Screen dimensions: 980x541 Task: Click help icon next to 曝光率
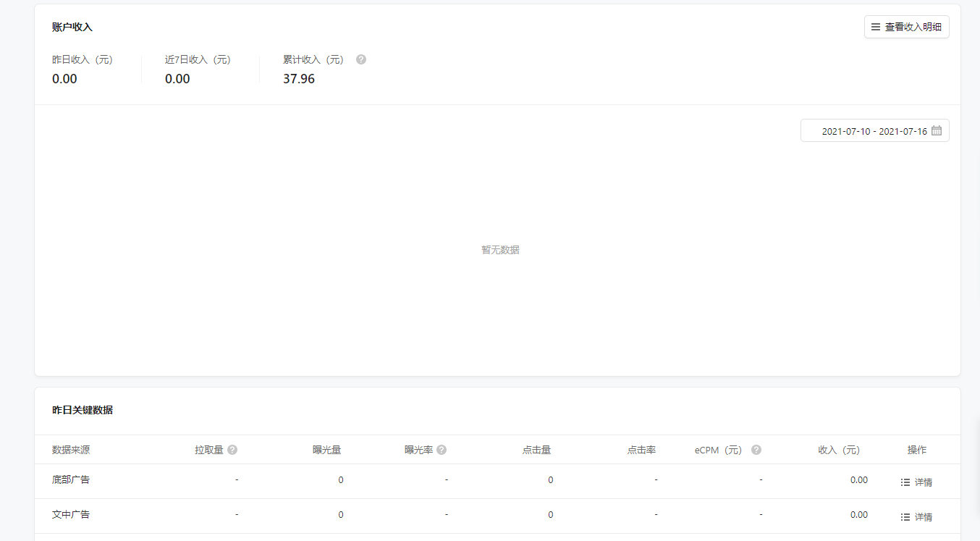coord(442,450)
